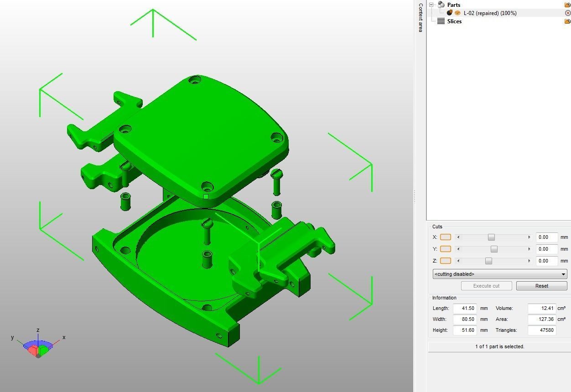Click the L-02 part color icon
Viewport: 571px width, 392px height.
click(x=450, y=13)
